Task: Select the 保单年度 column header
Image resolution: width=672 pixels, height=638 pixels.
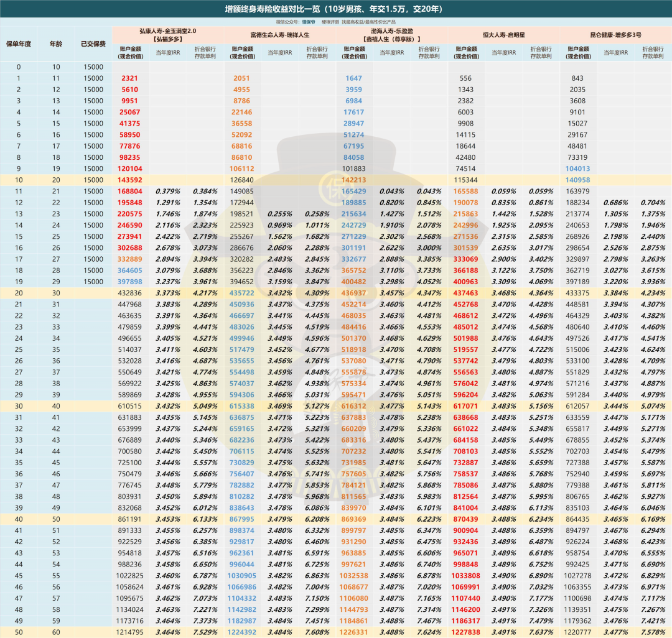Action: click(18, 44)
